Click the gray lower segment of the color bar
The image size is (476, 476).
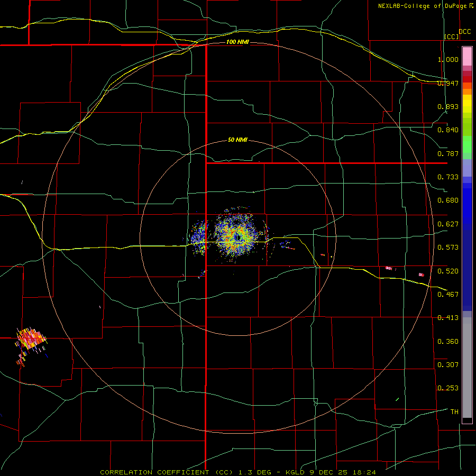(467, 368)
